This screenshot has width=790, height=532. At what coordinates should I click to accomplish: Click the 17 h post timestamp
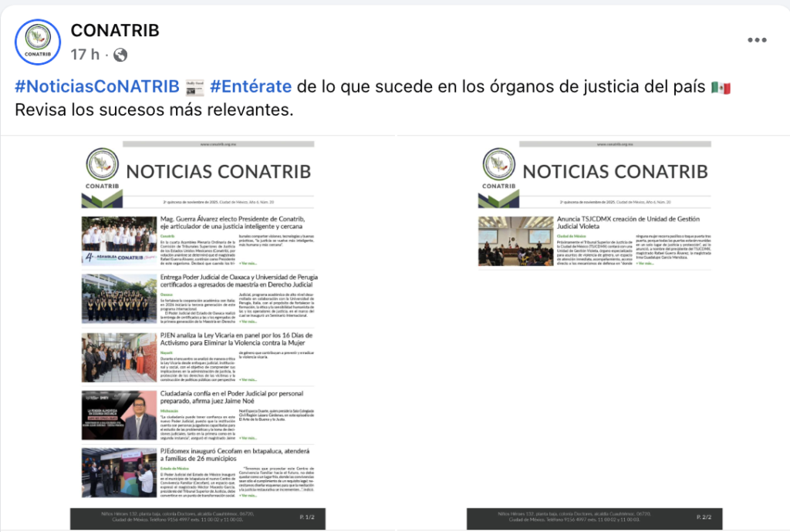pyautogui.click(x=86, y=55)
